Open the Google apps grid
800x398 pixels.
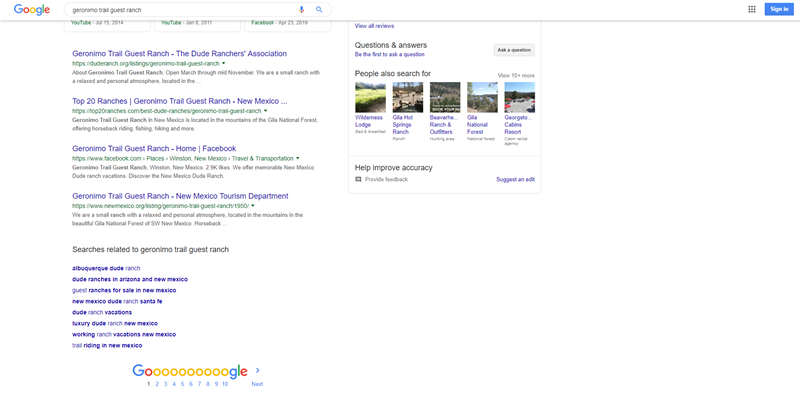tap(752, 9)
